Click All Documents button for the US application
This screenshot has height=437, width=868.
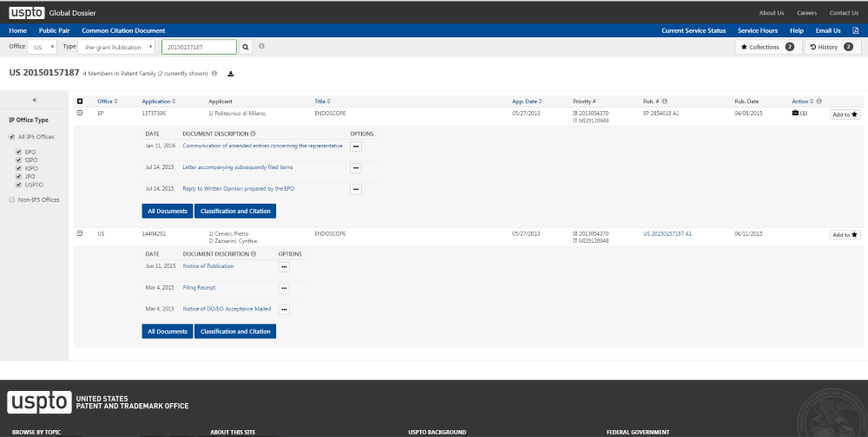click(167, 331)
